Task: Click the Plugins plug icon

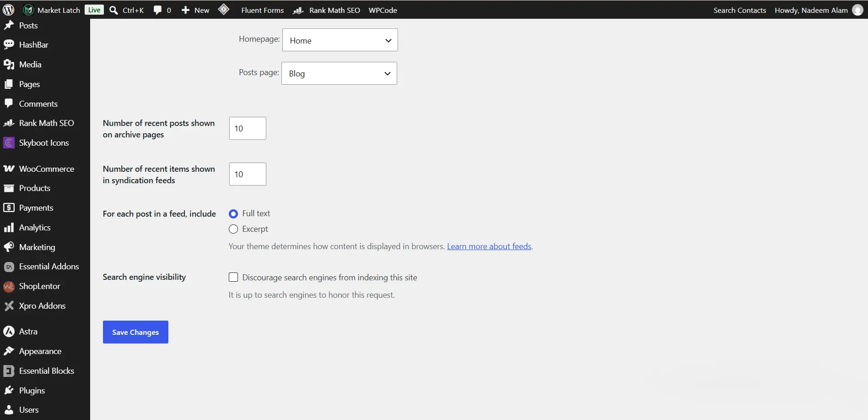Action: pyautogui.click(x=9, y=390)
